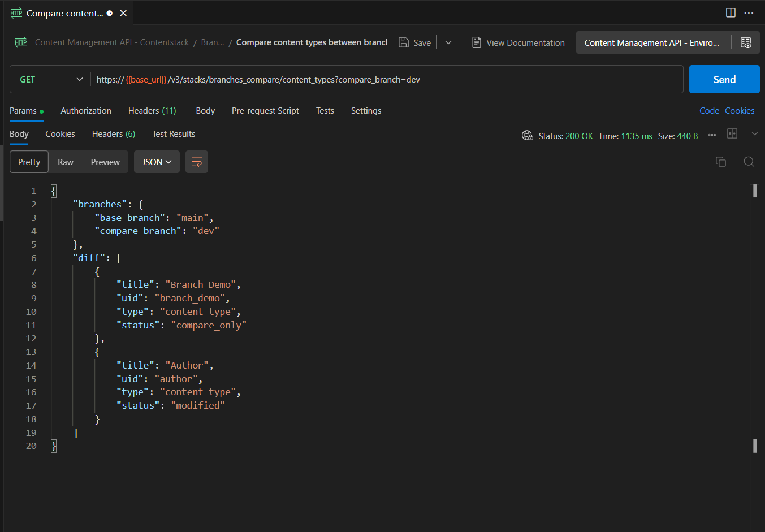Click the "dev" value on line 4
Viewport: 765px width, 532px height.
point(206,231)
